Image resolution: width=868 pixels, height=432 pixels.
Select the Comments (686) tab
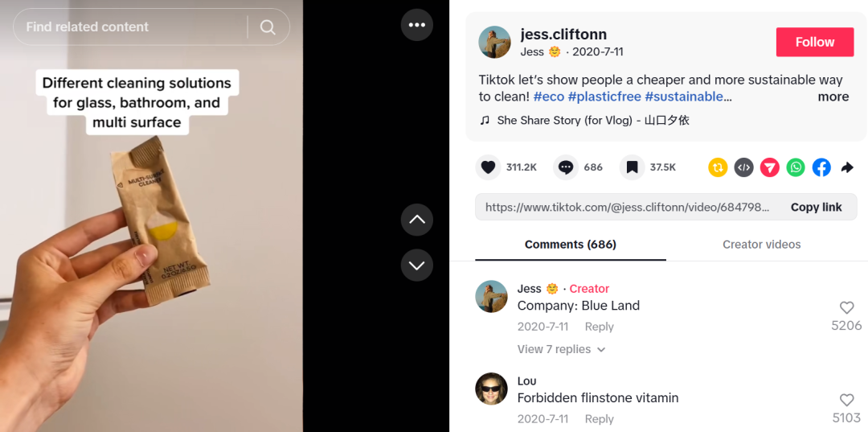click(570, 245)
